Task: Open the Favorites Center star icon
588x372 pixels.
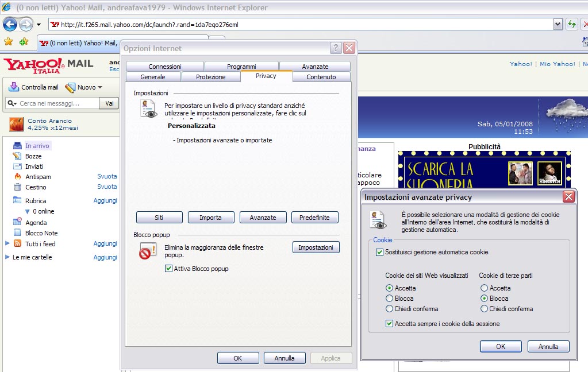Action: coord(8,41)
